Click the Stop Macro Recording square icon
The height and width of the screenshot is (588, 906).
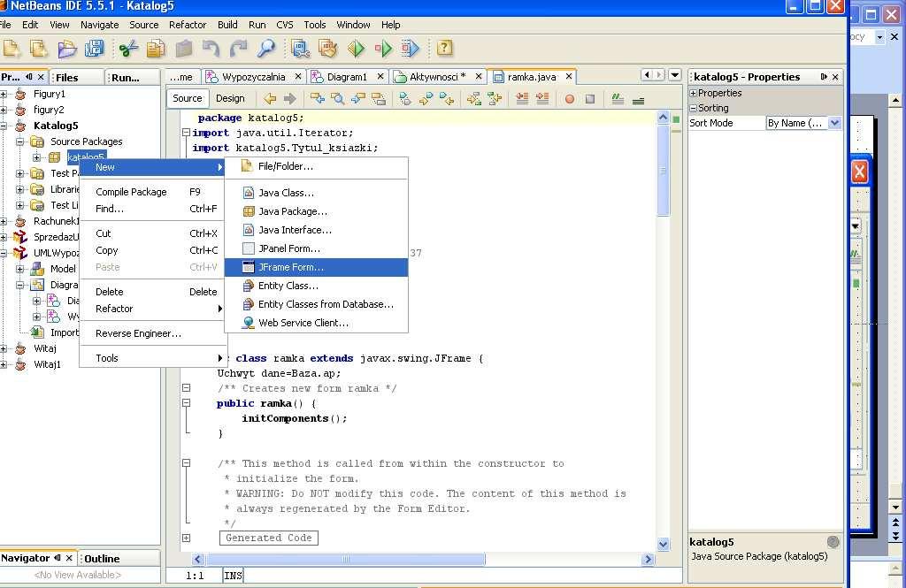tap(590, 99)
